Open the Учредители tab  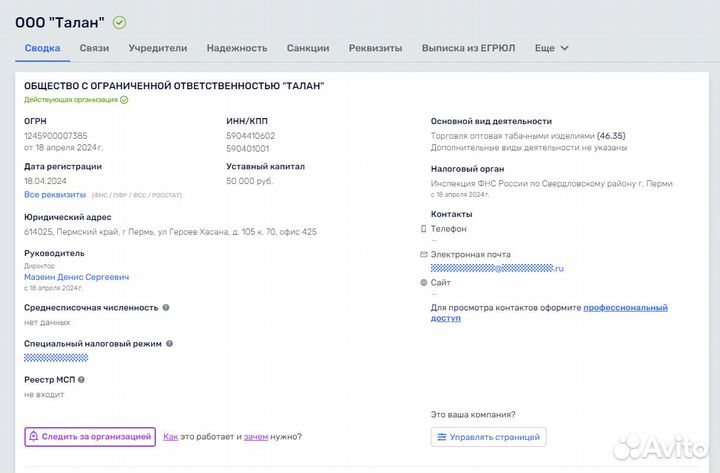click(x=158, y=48)
